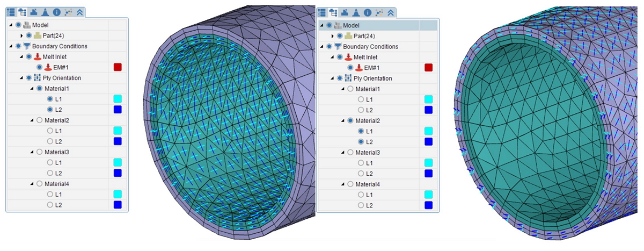Click the red EM#1 inlet icon in left panel

[47, 67]
